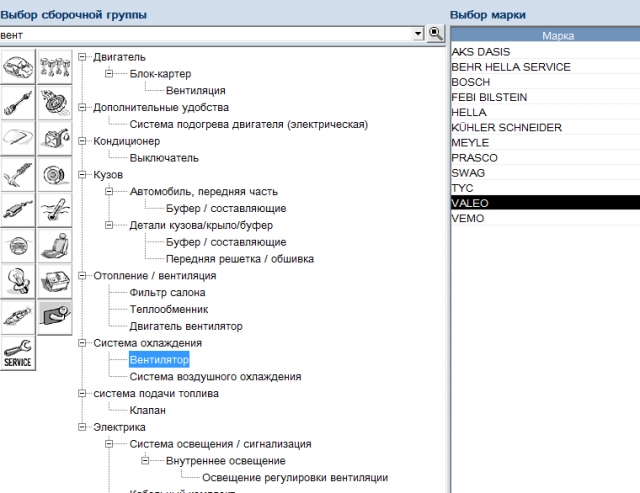
Task: Open the brake disc group icon
Action: point(55,174)
